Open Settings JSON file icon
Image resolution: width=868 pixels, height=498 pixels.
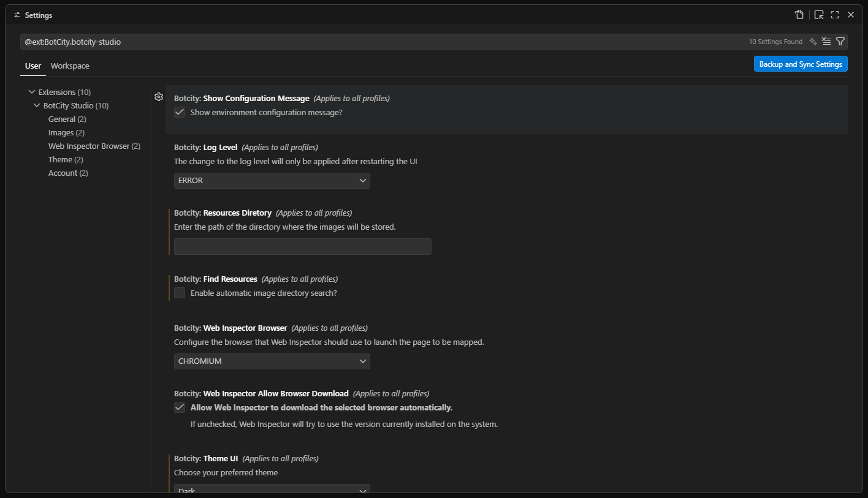[799, 15]
